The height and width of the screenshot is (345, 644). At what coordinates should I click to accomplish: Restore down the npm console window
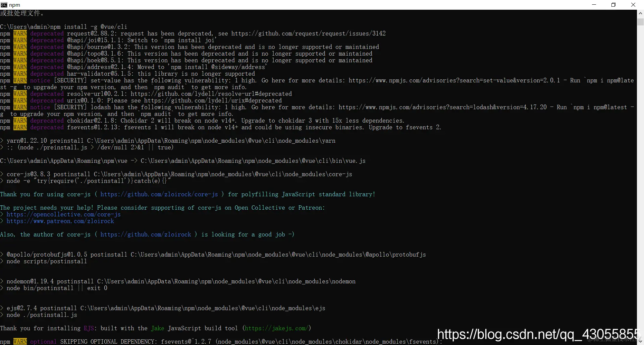click(x=613, y=5)
